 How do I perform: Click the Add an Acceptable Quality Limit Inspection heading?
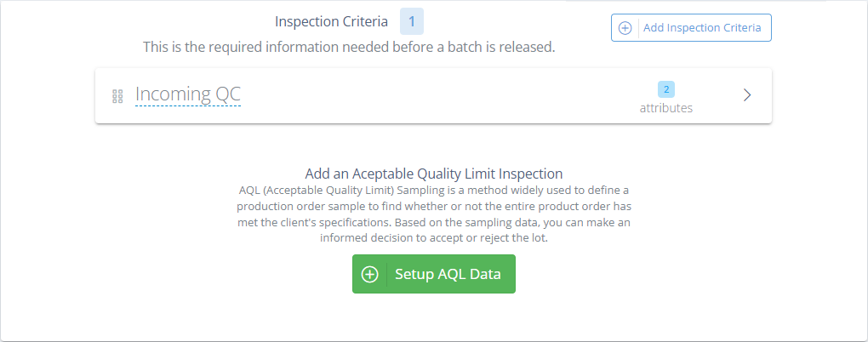click(433, 174)
